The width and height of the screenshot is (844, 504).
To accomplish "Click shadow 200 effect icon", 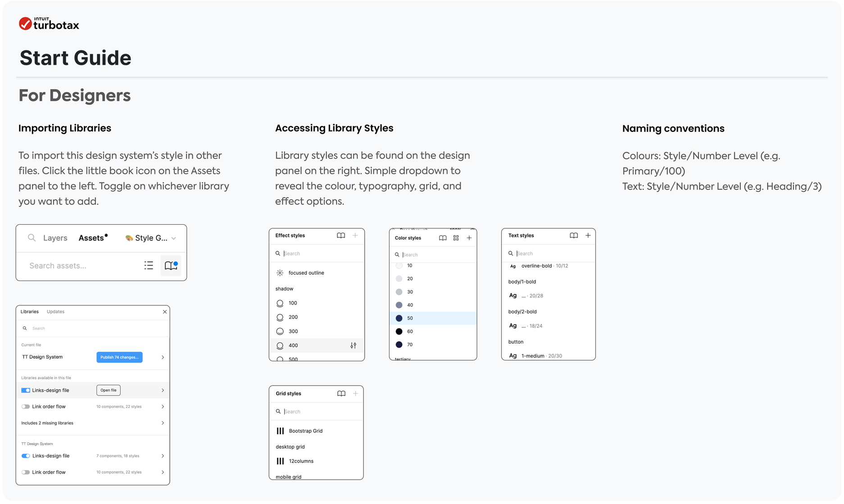I will click(x=280, y=318).
